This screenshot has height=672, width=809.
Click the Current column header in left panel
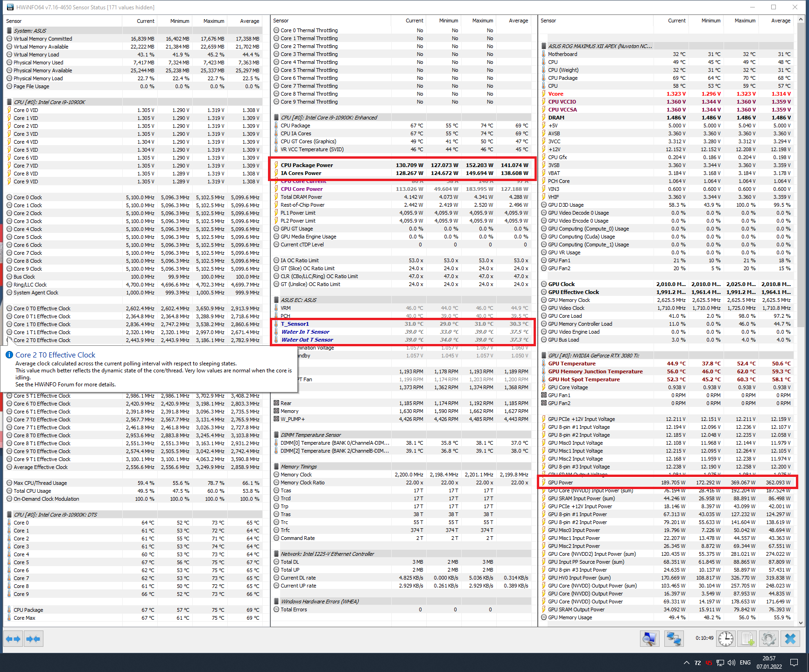pos(140,21)
